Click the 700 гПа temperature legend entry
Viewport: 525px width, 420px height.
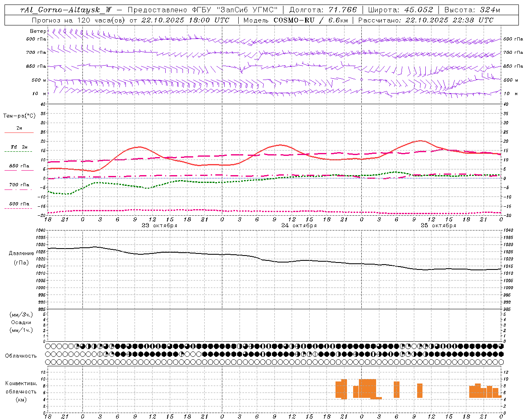tap(19, 185)
